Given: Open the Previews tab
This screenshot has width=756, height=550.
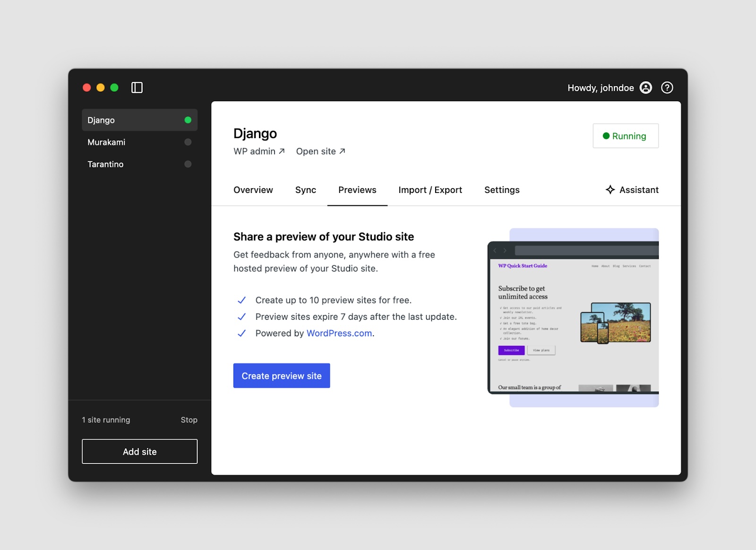Looking at the screenshot, I should click(357, 190).
